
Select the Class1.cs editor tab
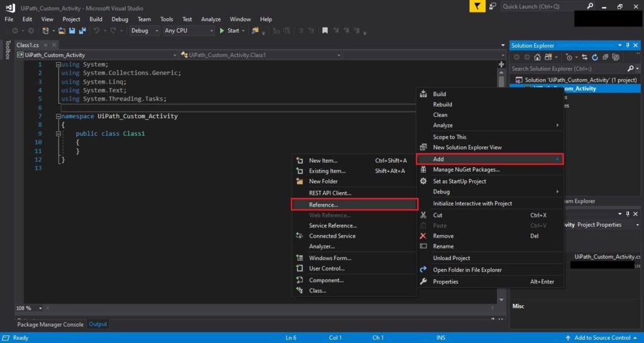(x=28, y=45)
